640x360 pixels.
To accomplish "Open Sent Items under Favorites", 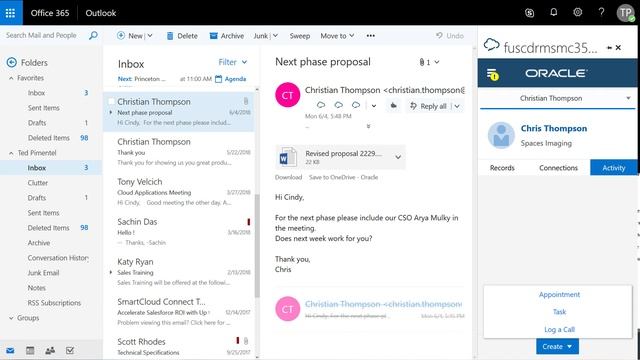I will point(44,108).
